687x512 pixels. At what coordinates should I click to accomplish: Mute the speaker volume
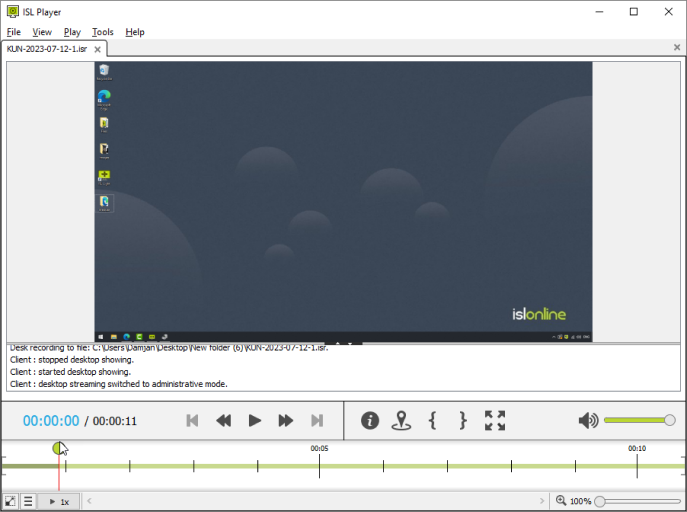click(588, 421)
